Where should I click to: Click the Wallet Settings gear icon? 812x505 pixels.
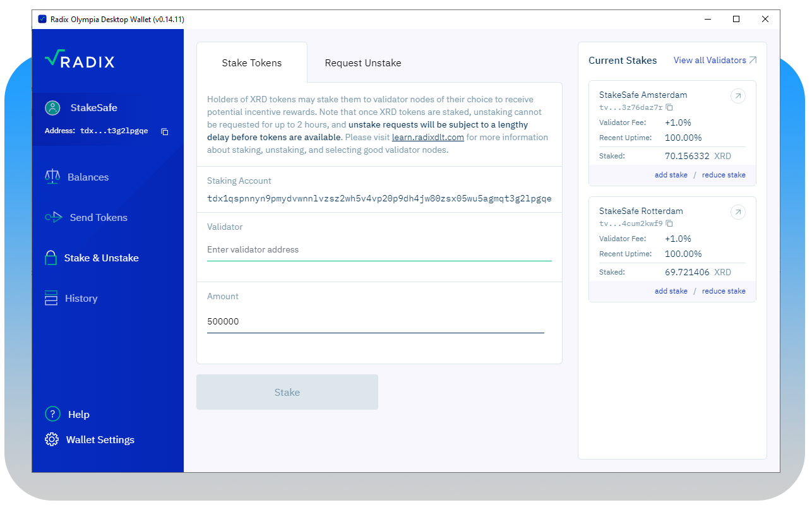52,439
